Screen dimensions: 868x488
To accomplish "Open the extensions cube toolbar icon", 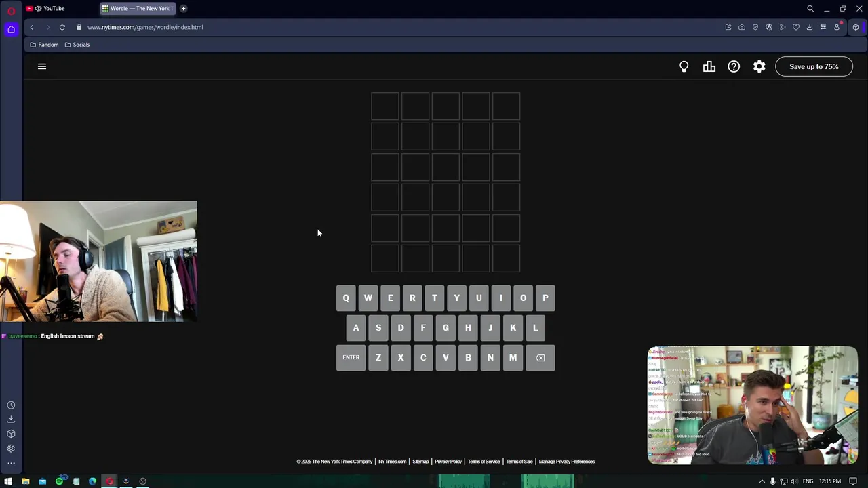I will coord(856,27).
